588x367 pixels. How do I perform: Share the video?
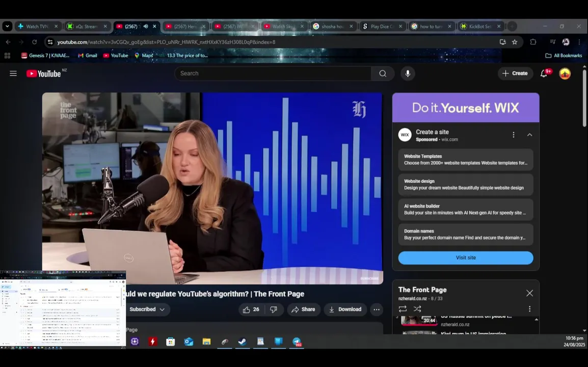tap(304, 309)
